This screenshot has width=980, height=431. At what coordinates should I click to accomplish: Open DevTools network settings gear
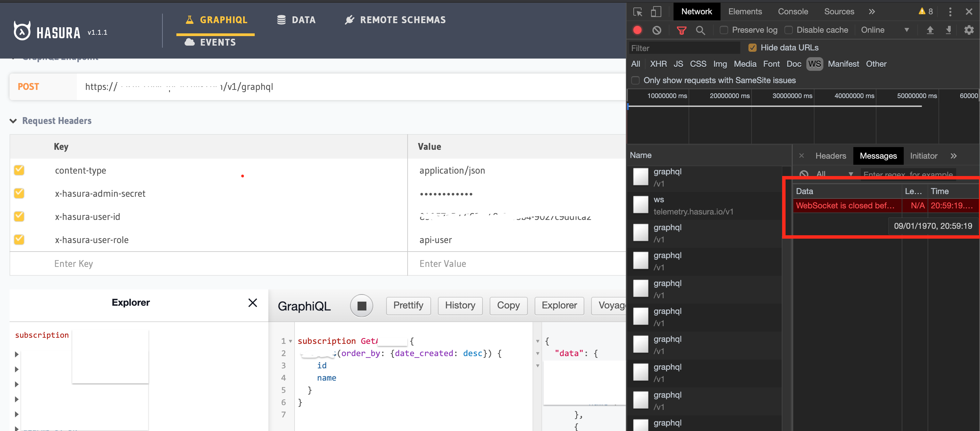[968, 30]
